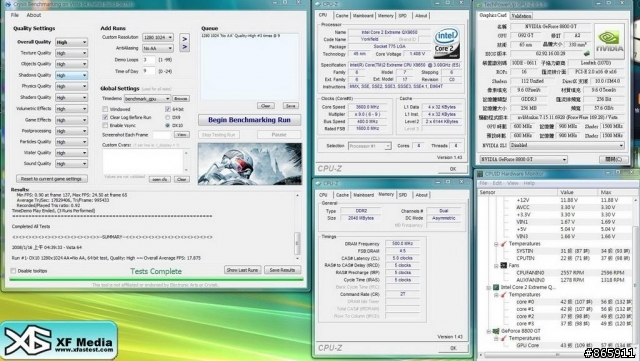Click the Temperatures icon under GeForce 8800 GT
Viewport: 640px width, 361px height.
coord(503,338)
